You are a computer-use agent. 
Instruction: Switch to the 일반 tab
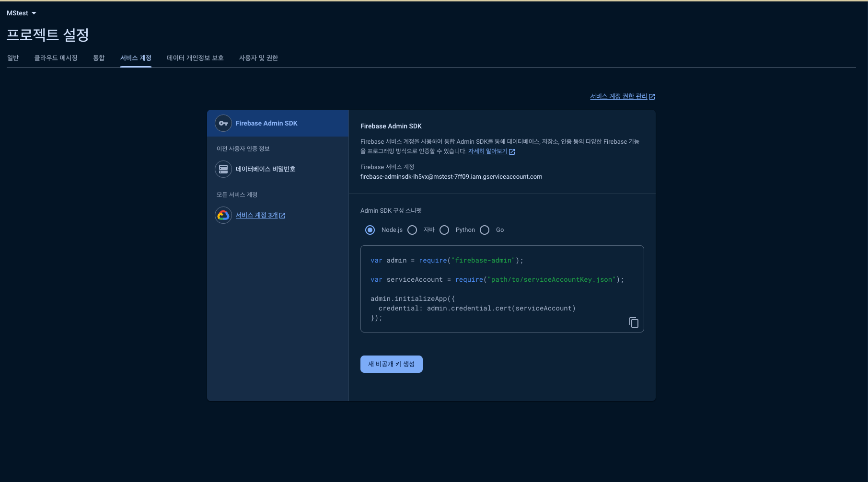coord(13,58)
